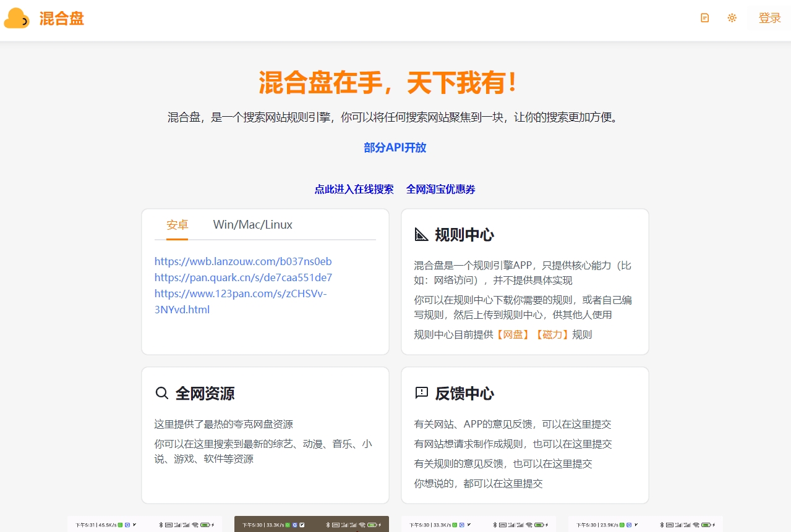Open the wwb.lanzouw.com download link
Screen dimensions: 791x532
click(x=243, y=261)
